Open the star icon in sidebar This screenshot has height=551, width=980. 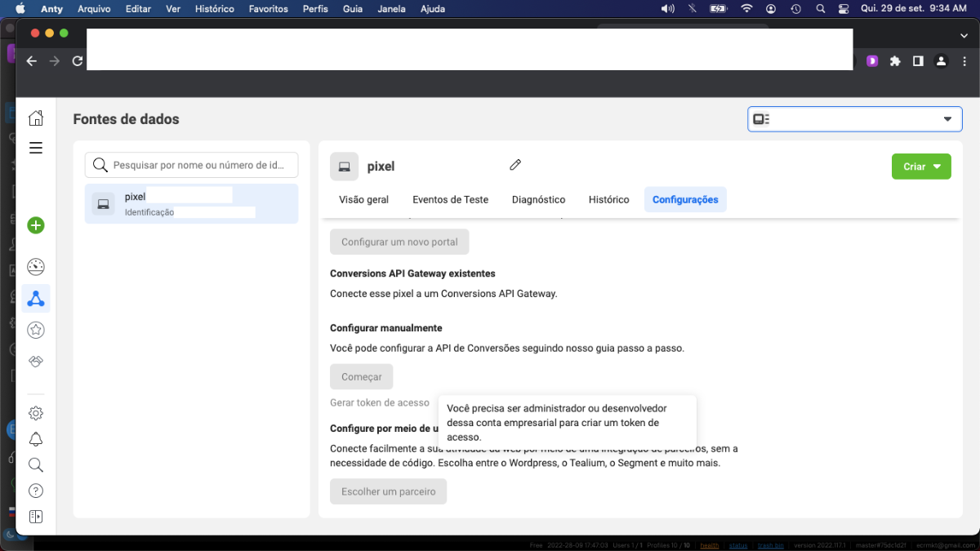pos(36,330)
